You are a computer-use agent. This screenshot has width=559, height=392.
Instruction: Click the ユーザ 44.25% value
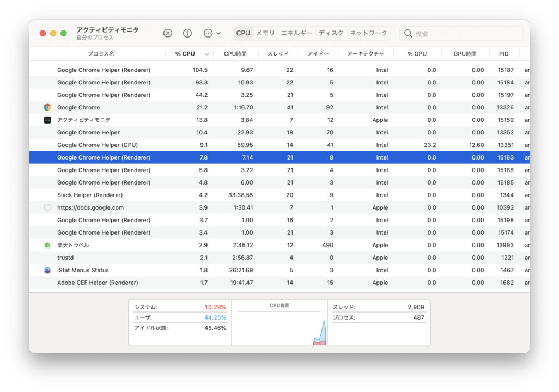click(x=215, y=317)
